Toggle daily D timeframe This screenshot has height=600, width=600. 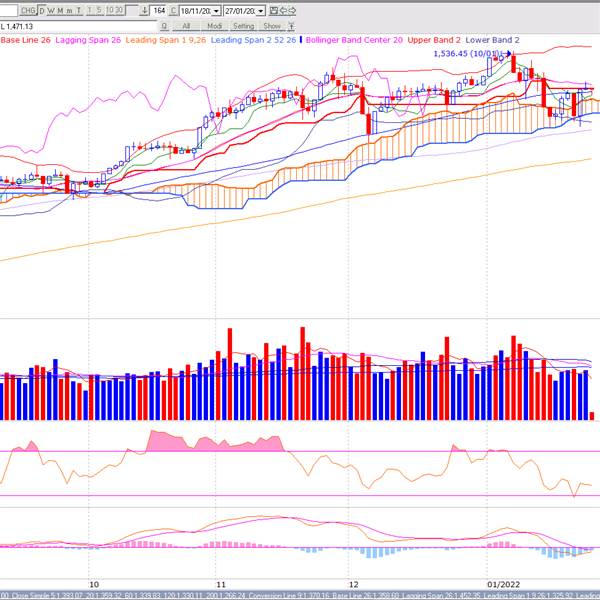click(41, 10)
